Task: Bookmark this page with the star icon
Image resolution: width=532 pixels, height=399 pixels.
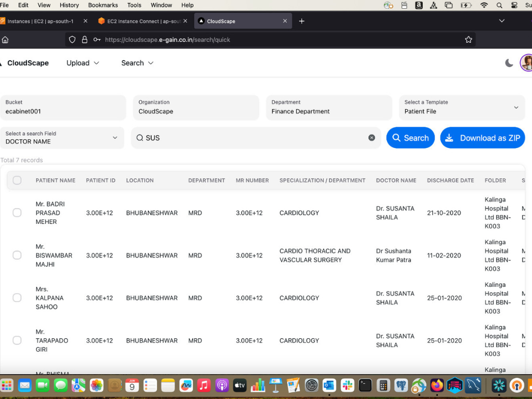Action: pyautogui.click(x=469, y=39)
